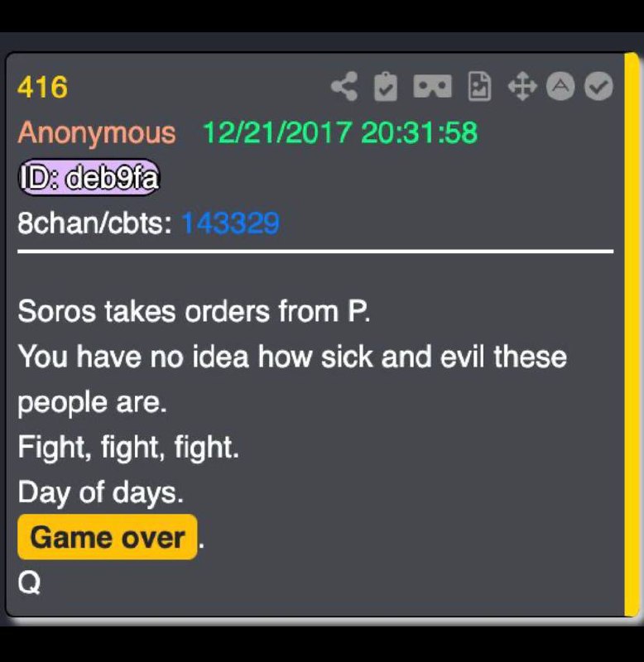Click the yellow bar on the right edge

(632, 334)
